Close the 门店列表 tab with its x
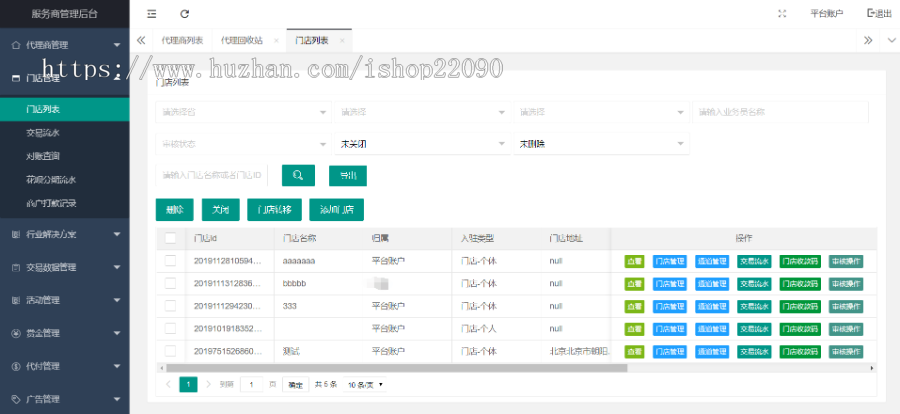Screen dimensions: 900x414 coord(342,41)
